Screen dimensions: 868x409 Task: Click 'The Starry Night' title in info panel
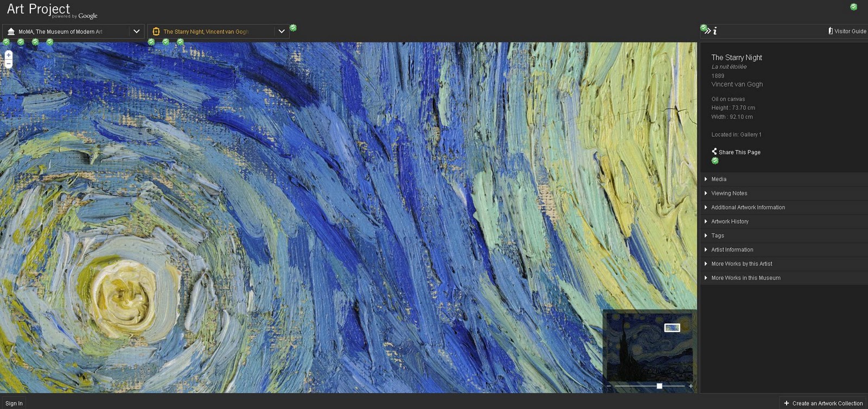pyautogui.click(x=736, y=58)
